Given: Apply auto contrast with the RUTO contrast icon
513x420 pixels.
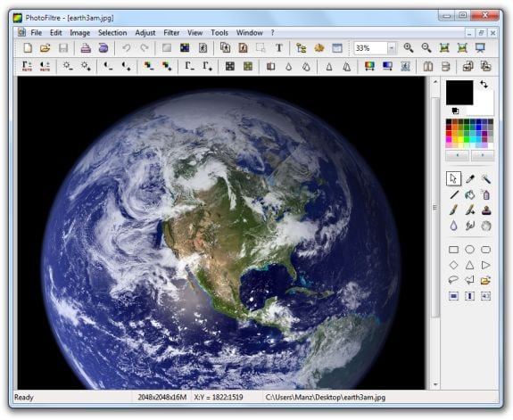Looking at the screenshot, I should (x=45, y=66).
